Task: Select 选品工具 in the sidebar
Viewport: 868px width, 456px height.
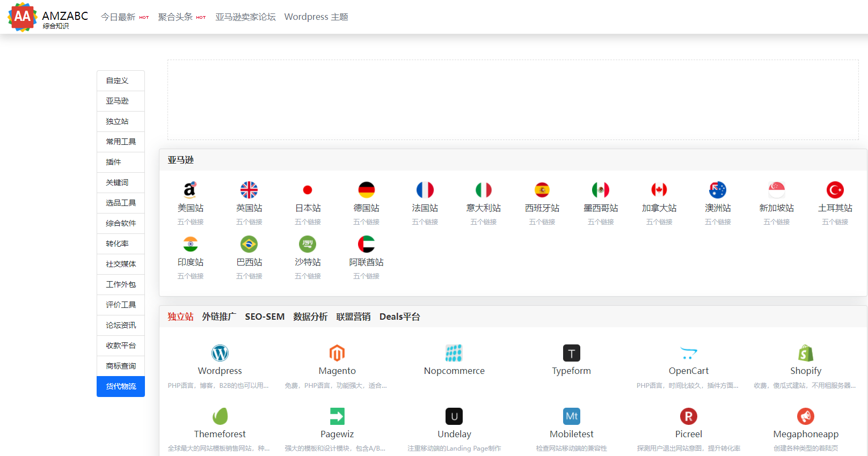Action: tap(121, 203)
